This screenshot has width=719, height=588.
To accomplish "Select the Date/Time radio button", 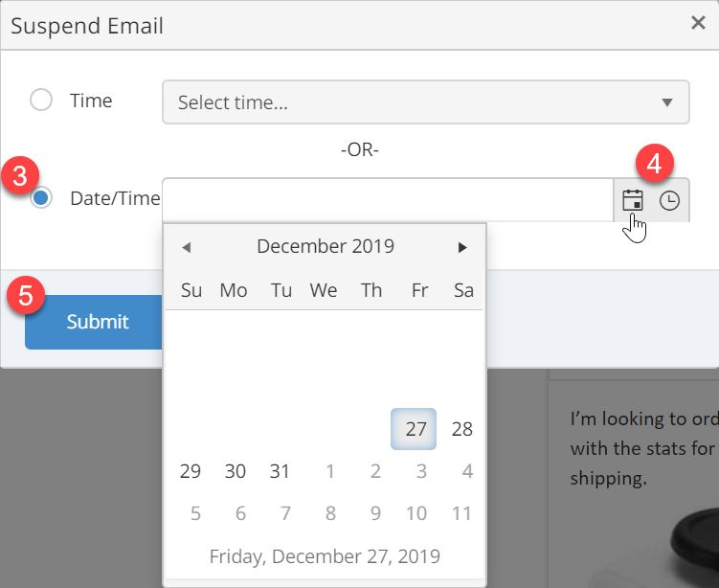I will [41, 198].
